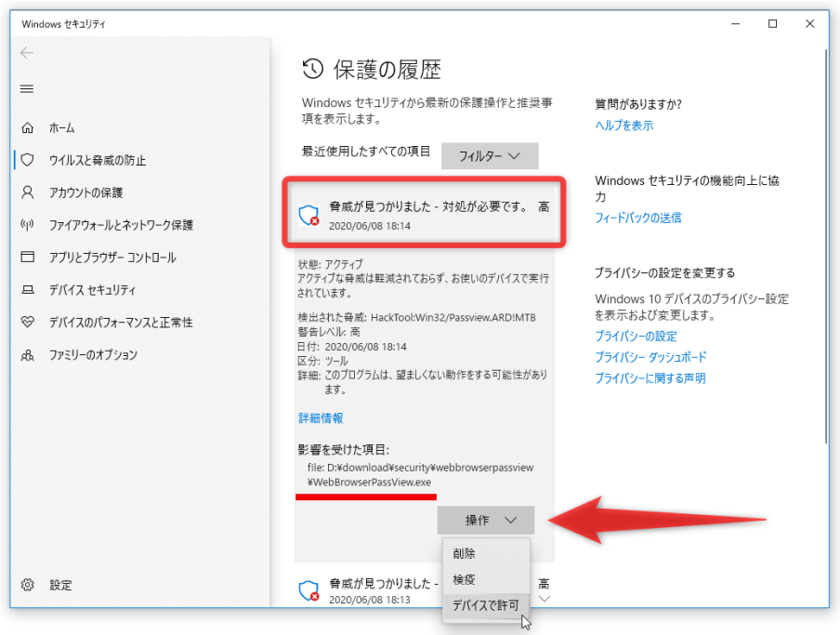Expand the 18:13 threat entry chevron
The image size is (840, 635).
[545, 599]
